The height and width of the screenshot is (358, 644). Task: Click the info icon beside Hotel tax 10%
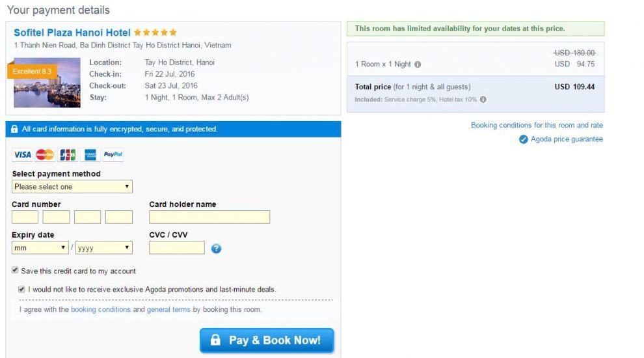(x=483, y=100)
